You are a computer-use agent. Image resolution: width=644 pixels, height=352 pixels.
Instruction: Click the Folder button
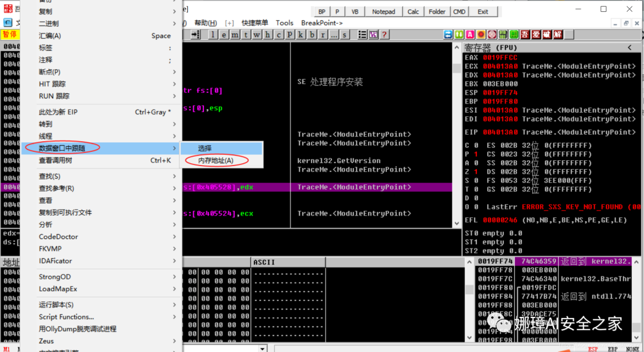(437, 11)
